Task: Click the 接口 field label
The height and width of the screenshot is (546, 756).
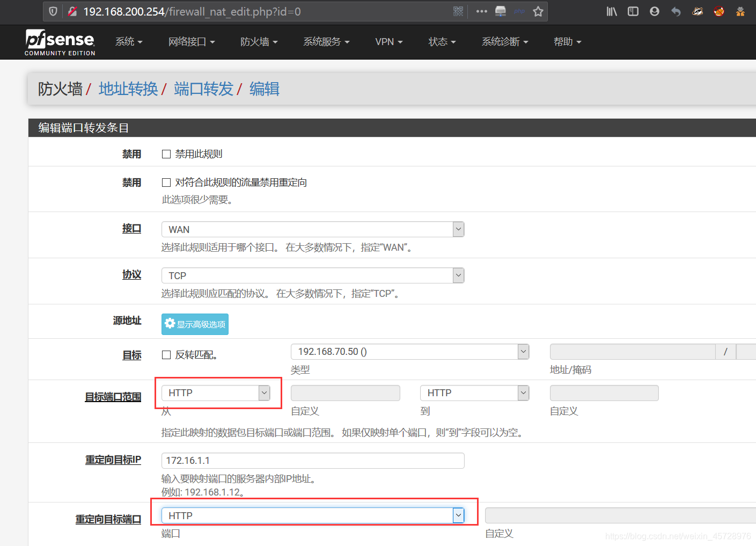Action: pyautogui.click(x=131, y=229)
